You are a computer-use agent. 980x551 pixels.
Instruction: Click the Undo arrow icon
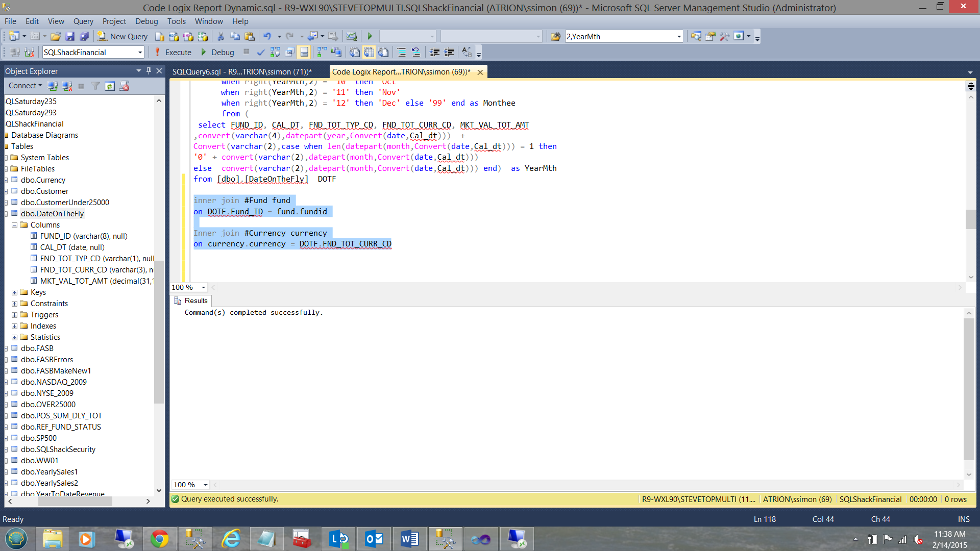[x=267, y=36]
